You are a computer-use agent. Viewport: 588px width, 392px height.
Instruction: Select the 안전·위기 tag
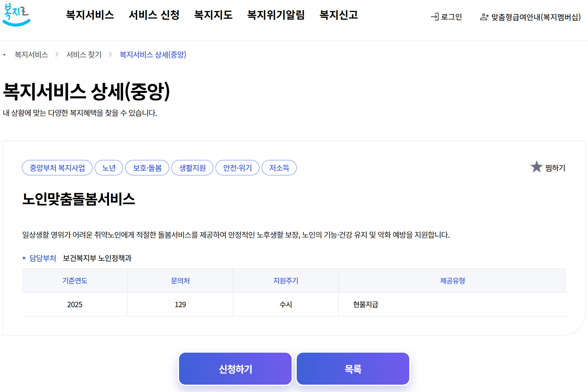click(238, 168)
